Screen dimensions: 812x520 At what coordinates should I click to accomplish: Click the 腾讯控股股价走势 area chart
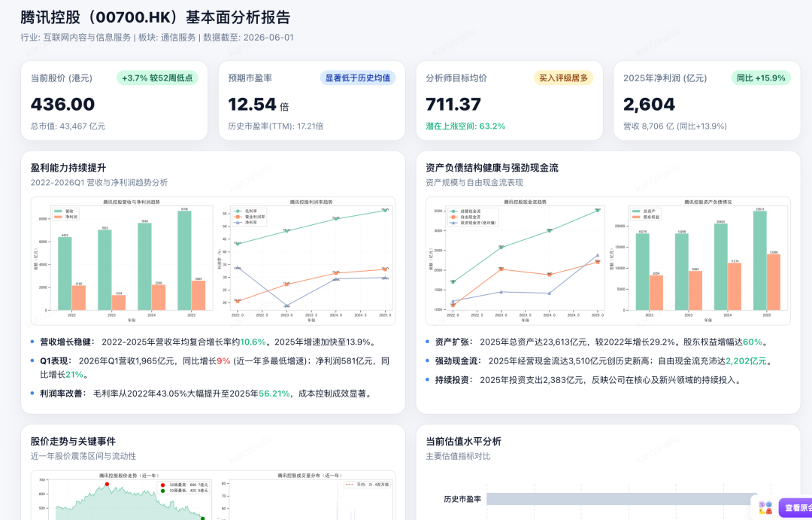click(x=123, y=496)
